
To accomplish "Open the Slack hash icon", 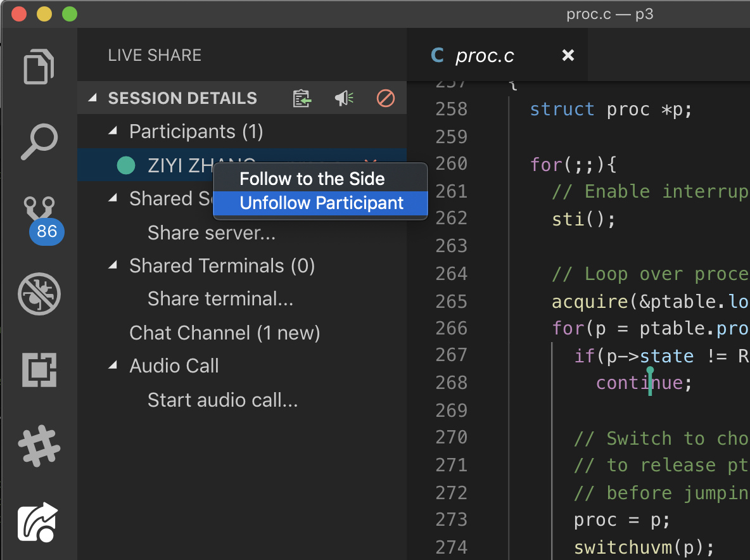I will coord(39,445).
